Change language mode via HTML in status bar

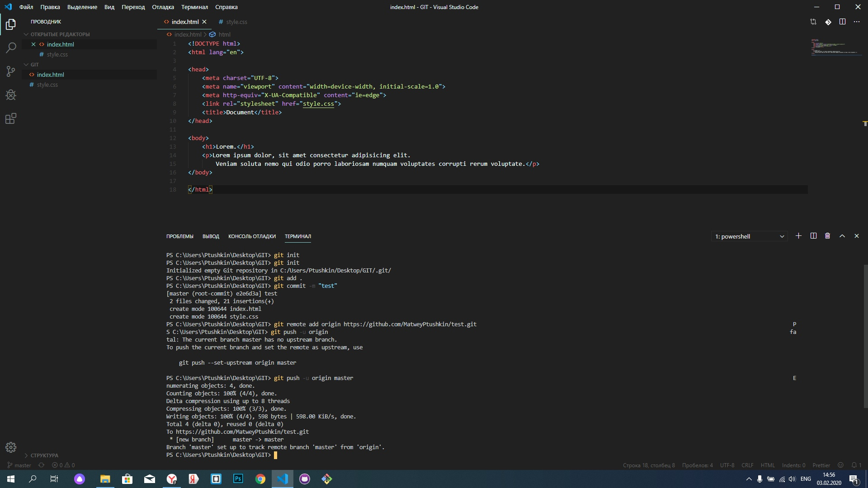[768, 465]
